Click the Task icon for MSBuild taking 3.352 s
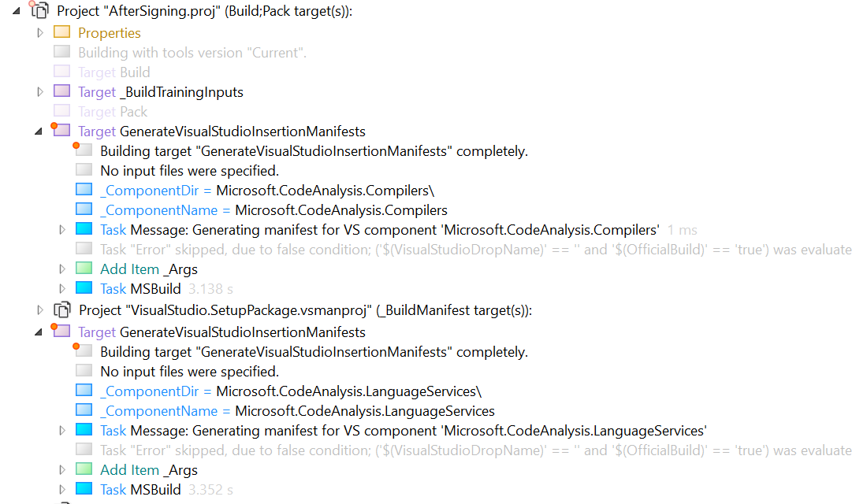Screen dimensions: 852x504 point(84,489)
